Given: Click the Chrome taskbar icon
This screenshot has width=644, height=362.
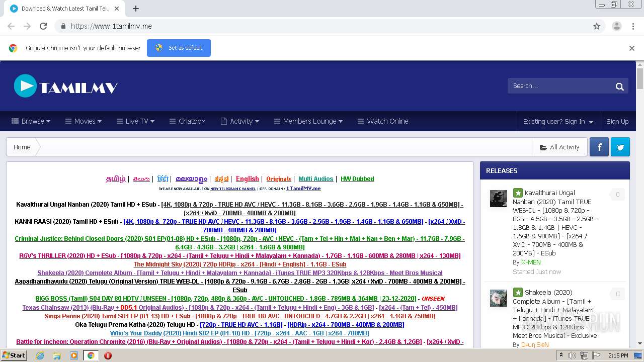Looking at the screenshot, I should point(91,355).
